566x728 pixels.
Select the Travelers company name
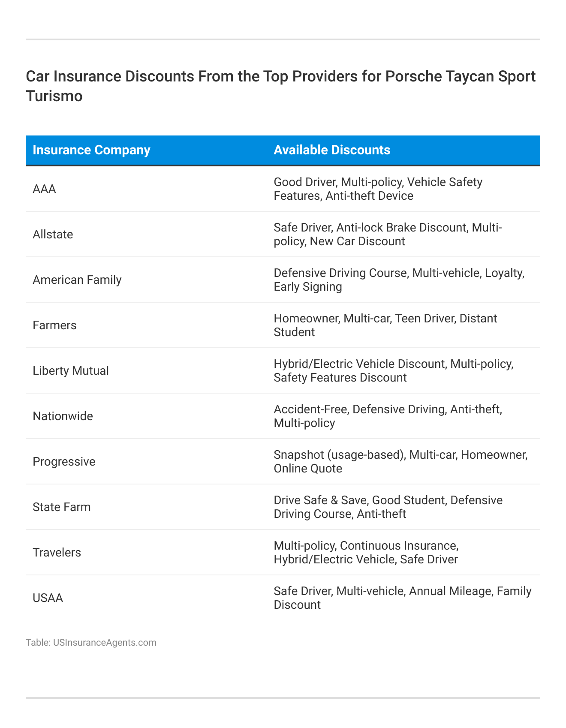click(x=57, y=553)
